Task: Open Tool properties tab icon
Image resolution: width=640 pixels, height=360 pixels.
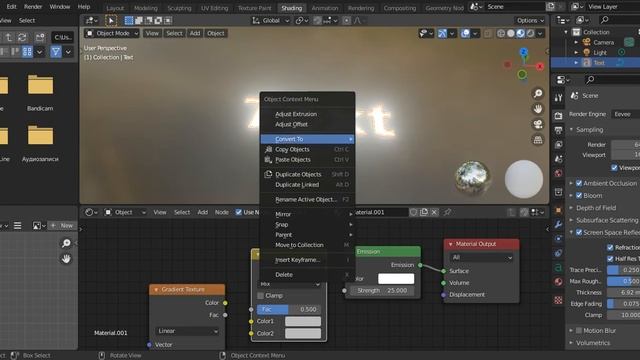Action: tap(558, 97)
